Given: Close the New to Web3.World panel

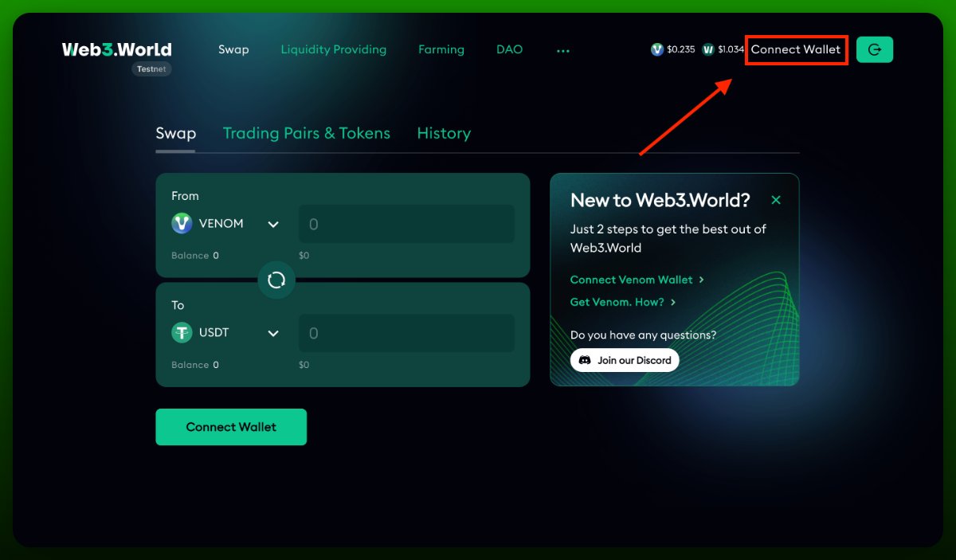Looking at the screenshot, I should click(x=776, y=200).
